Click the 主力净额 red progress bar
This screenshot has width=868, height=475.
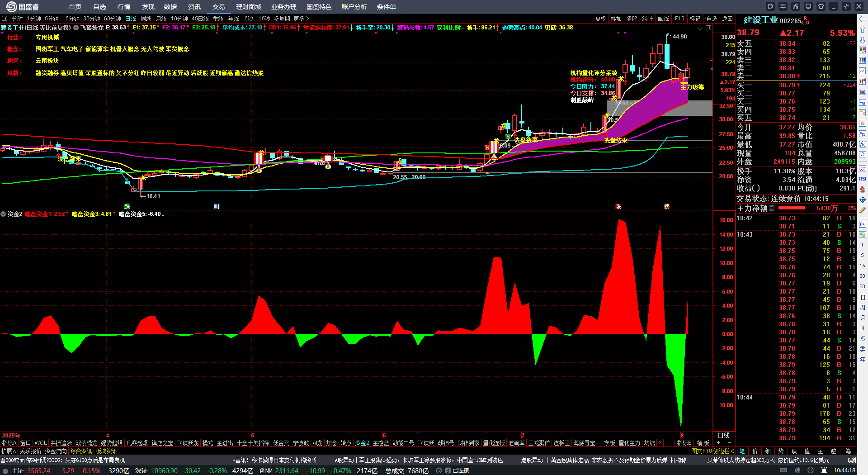click(x=792, y=209)
